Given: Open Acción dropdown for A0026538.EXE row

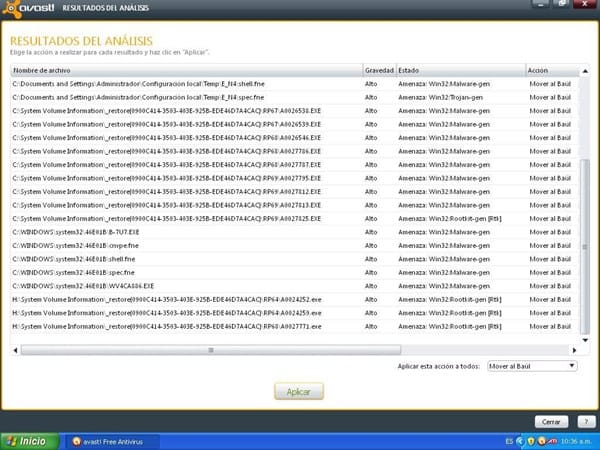Looking at the screenshot, I should 550,111.
